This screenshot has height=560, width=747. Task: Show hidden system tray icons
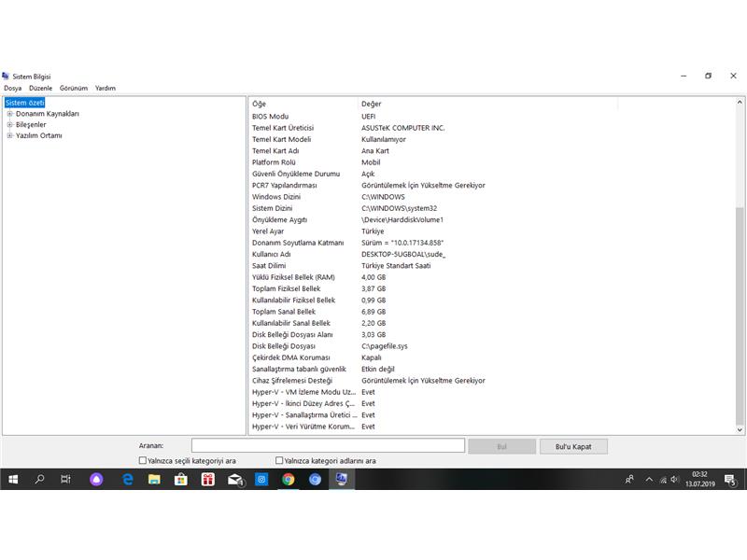[649, 480]
